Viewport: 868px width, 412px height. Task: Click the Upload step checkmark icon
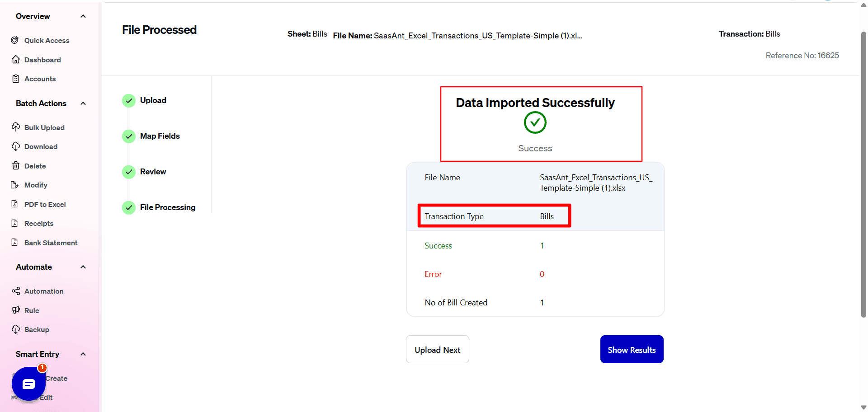click(x=129, y=100)
